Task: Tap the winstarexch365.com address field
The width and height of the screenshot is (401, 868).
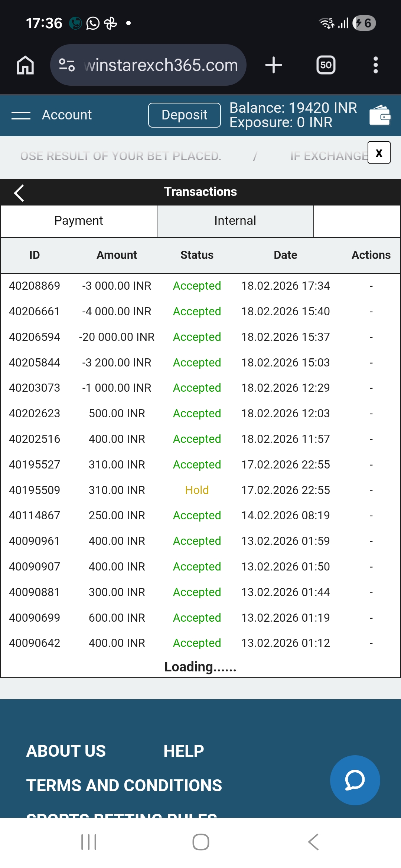Action: coord(161,65)
